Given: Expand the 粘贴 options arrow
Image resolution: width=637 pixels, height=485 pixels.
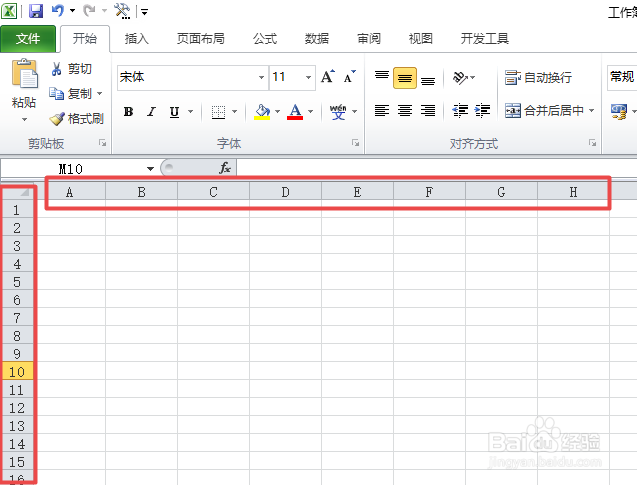Looking at the screenshot, I should [x=24, y=119].
